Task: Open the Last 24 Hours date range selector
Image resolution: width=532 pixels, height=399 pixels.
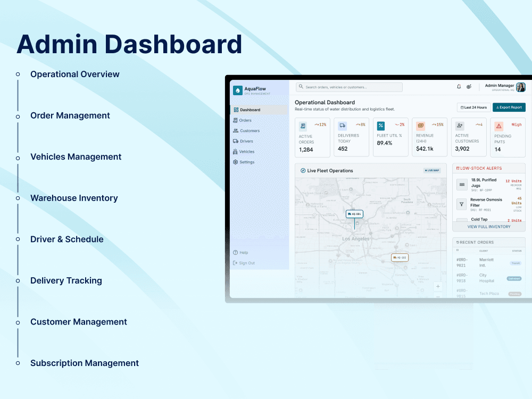Action: tap(473, 107)
